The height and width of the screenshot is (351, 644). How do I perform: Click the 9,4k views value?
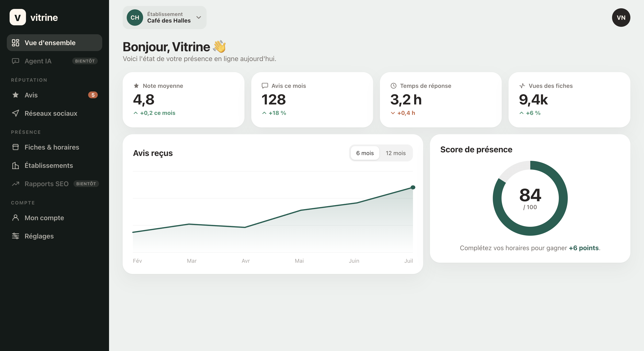click(533, 99)
